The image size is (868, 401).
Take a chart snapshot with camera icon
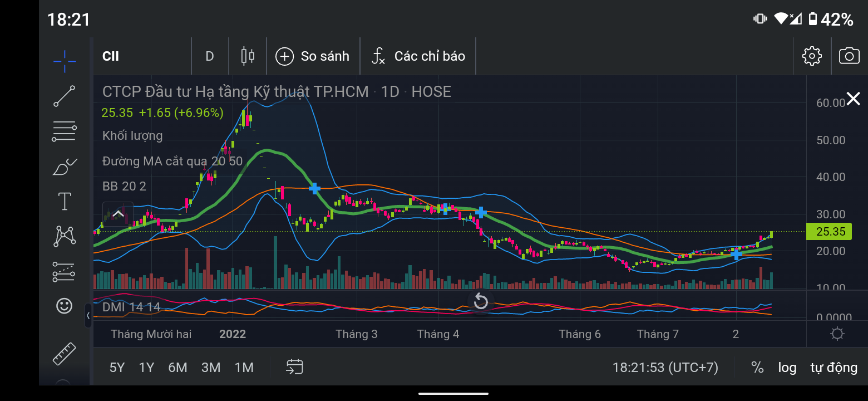pyautogui.click(x=849, y=56)
